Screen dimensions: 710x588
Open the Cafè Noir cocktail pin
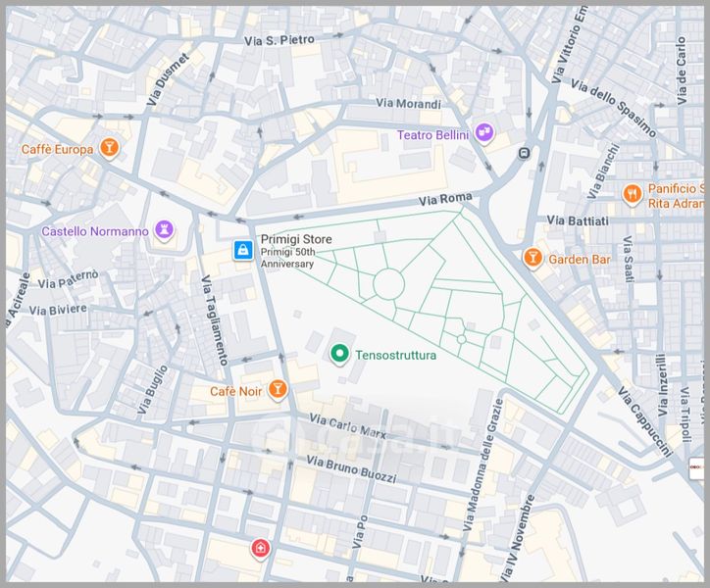[x=278, y=390]
